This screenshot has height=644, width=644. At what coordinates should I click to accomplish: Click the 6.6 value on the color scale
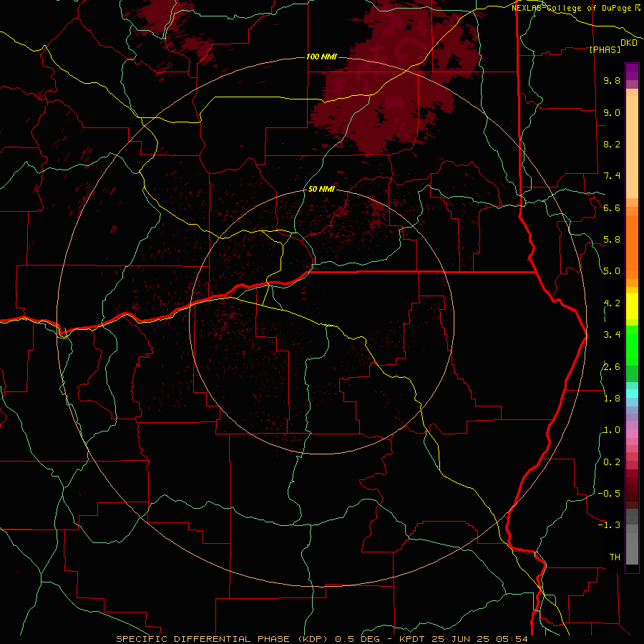(x=612, y=208)
